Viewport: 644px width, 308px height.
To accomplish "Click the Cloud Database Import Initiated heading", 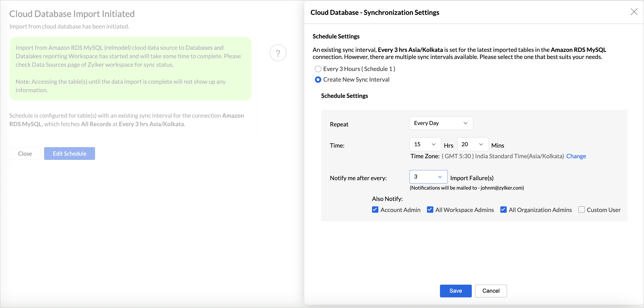I will click(x=72, y=14).
